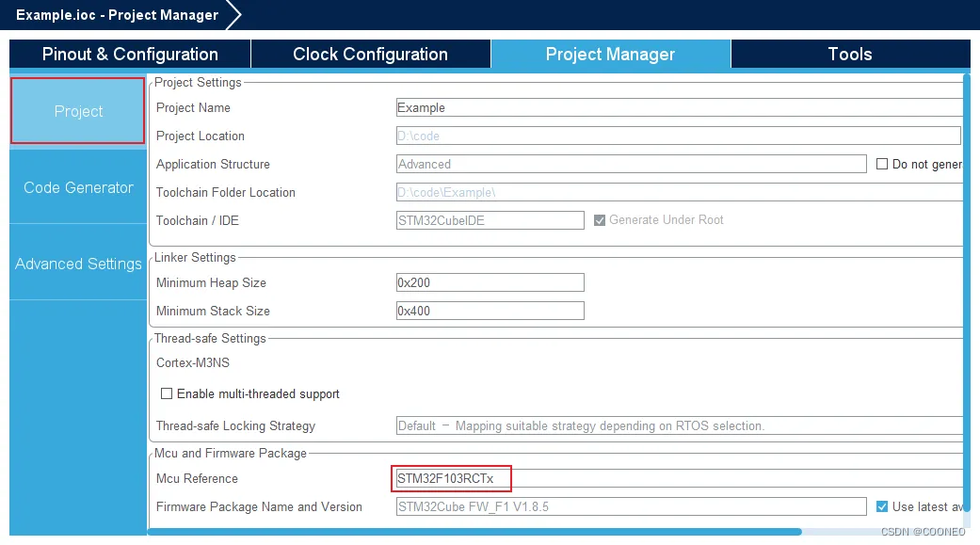Click the vertical scrollbar at the right edge
980x545 pixels.
pyautogui.click(x=967, y=294)
